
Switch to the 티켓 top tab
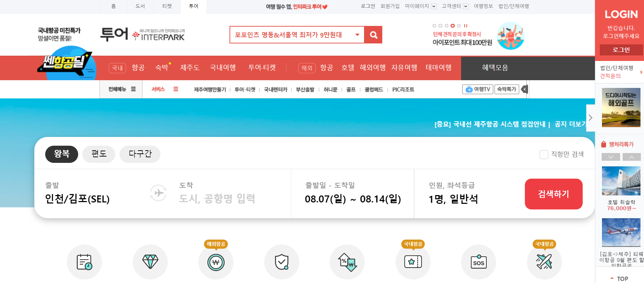(x=167, y=6)
